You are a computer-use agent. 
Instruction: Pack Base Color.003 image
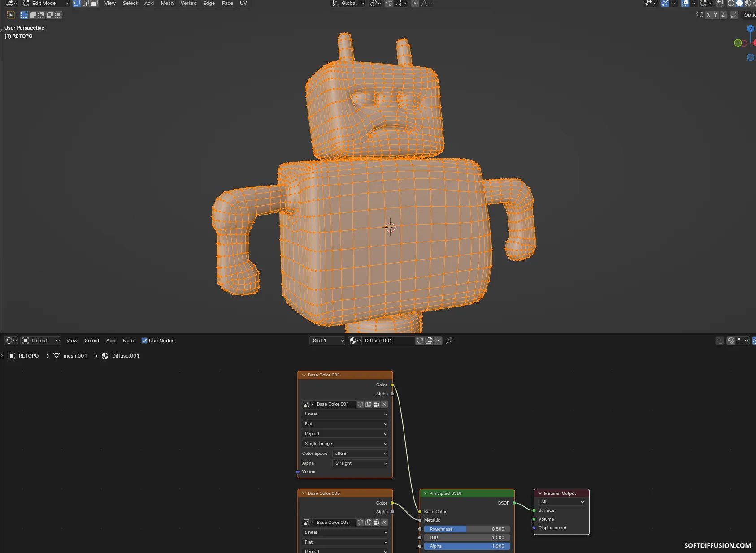[376, 523]
